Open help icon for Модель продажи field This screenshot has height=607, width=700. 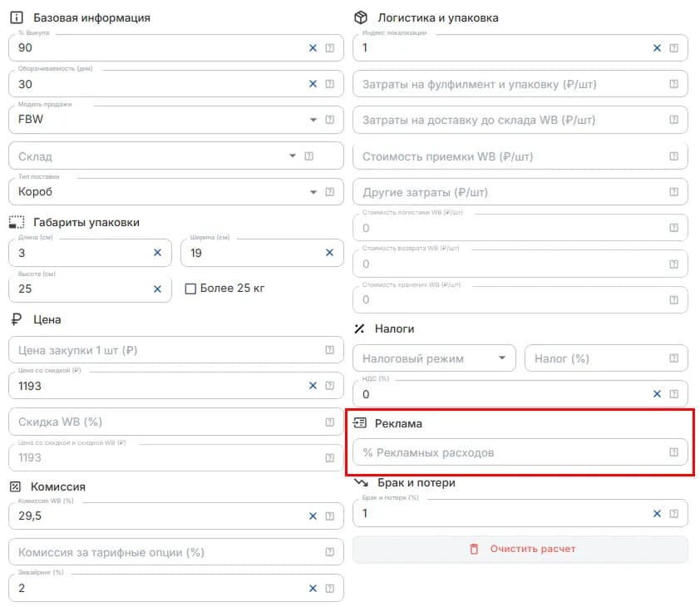tap(330, 120)
